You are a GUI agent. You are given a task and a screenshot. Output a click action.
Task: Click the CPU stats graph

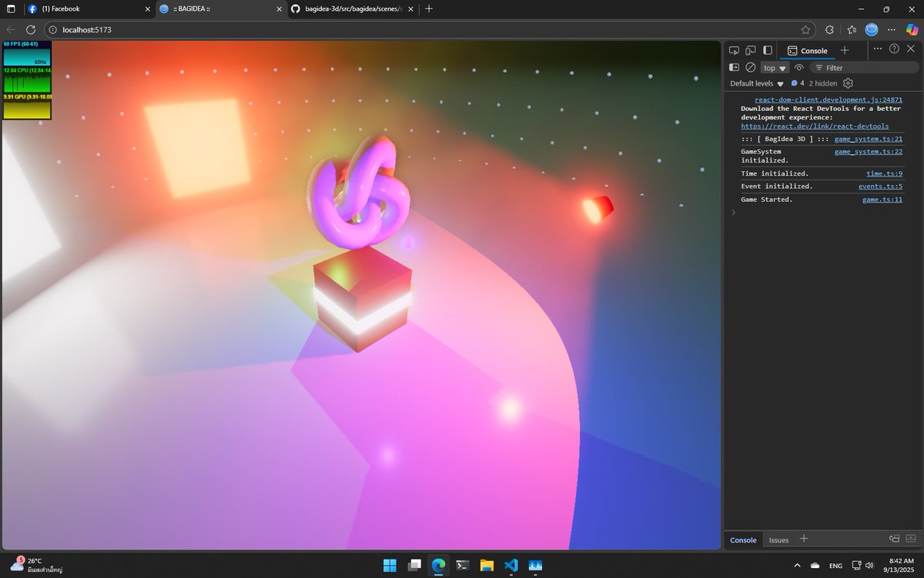tap(27, 80)
